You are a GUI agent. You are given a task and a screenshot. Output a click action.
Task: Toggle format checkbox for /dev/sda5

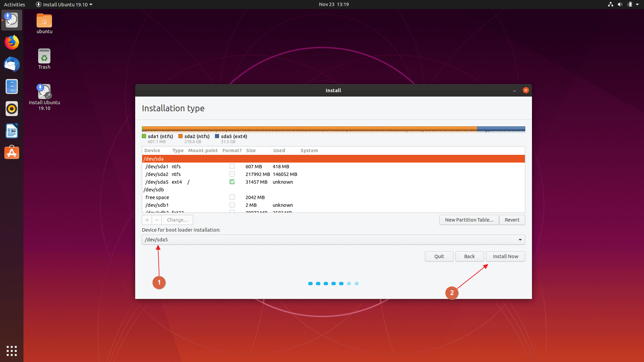pos(232,182)
